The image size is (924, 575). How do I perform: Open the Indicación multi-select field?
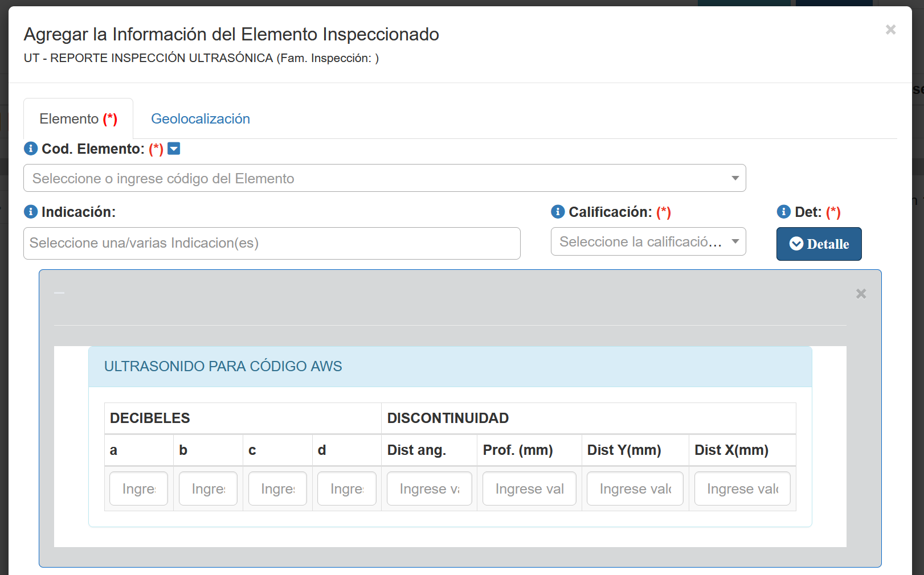pos(272,243)
